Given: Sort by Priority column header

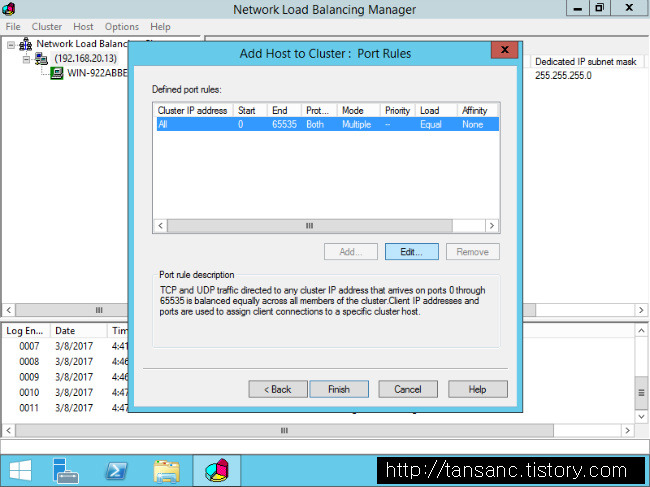Looking at the screenshot, I should pyautogui.click(x=397, y=111).
